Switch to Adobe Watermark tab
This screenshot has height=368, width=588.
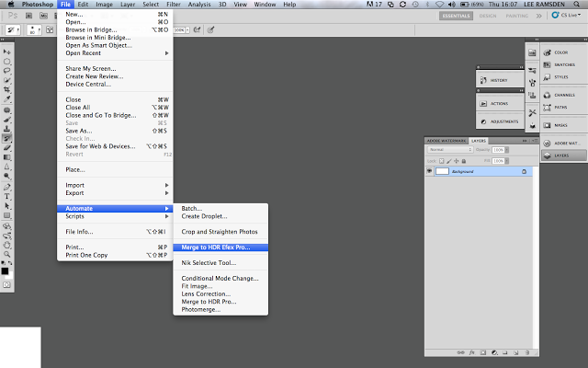click(447, 141)
